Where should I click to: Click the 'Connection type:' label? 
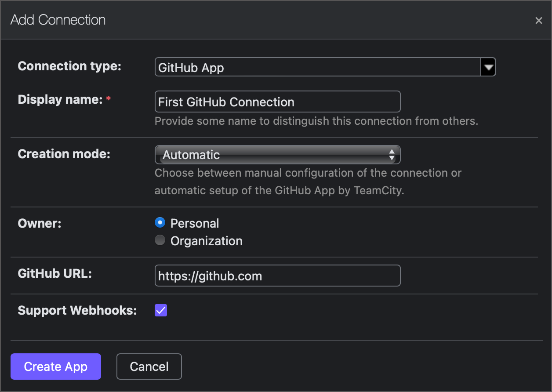tap(69, 66)
